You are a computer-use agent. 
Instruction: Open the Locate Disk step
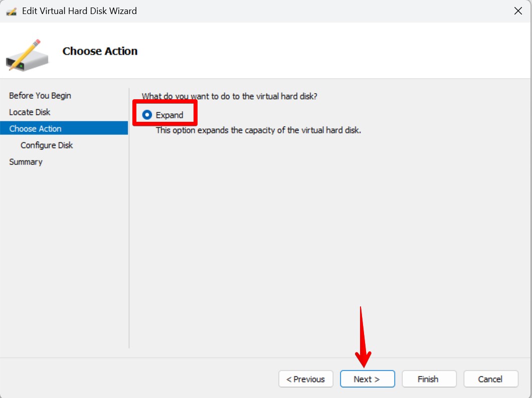pos(30,112)
